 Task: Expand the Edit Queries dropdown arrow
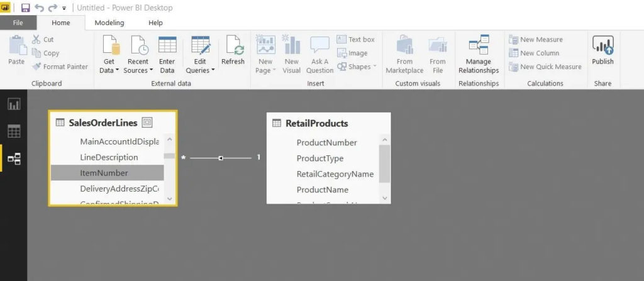tap(213, 70)
